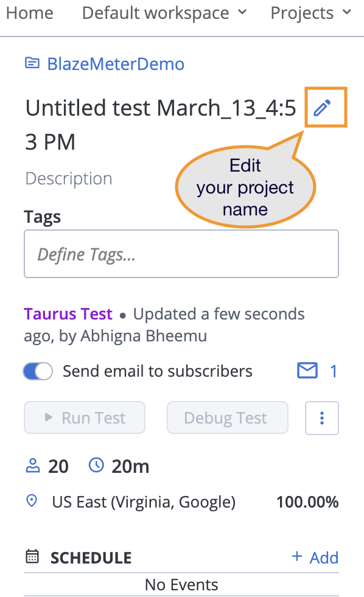This screenshot has height=597, width=364.
Task: Open the Projects menu item
Action: coord(303,13)
